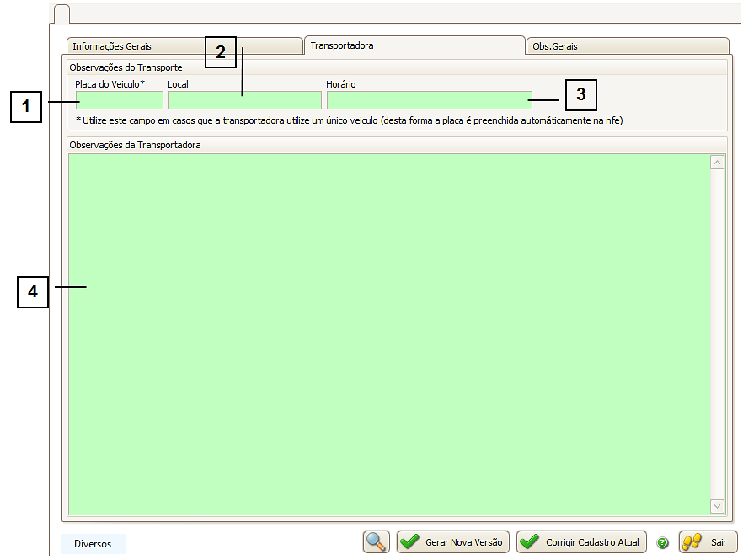743x560 pixels.
Task: Click the callout box numbered 4
Action: click(x=33, y=291)
